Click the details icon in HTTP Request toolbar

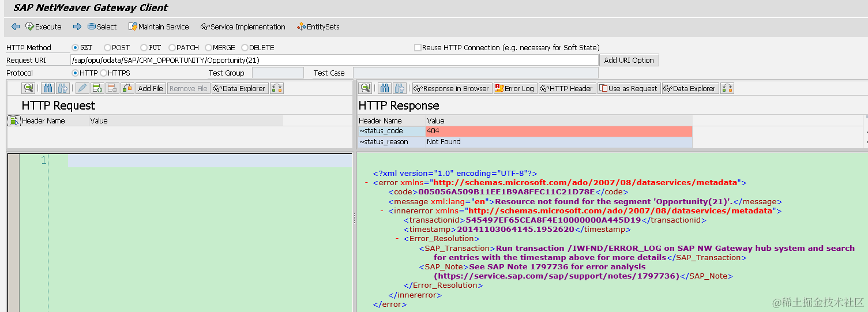click(x=28, y=88)
